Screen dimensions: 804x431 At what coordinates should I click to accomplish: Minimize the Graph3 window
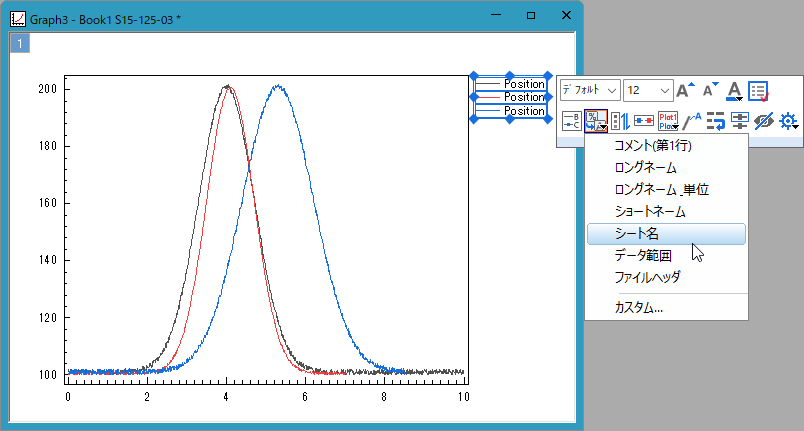496,15
